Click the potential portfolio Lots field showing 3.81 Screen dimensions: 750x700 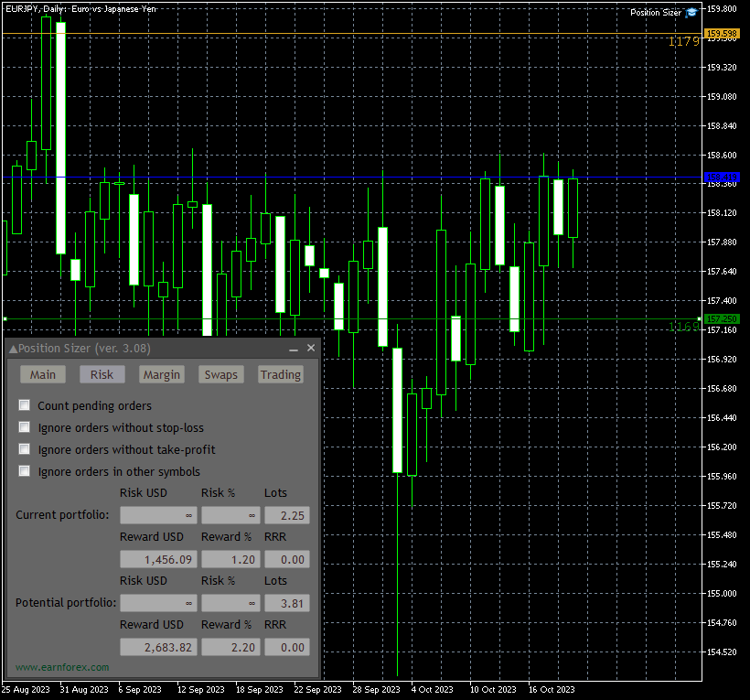tap(286, 603)
